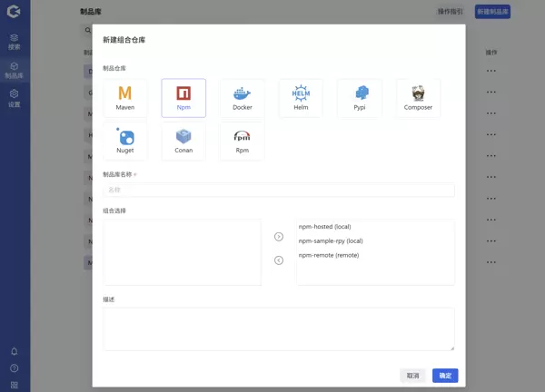Select the Nuget repository type
This screenshot has width=545, height=392.
pyautogui.click(x=125, y=141)
